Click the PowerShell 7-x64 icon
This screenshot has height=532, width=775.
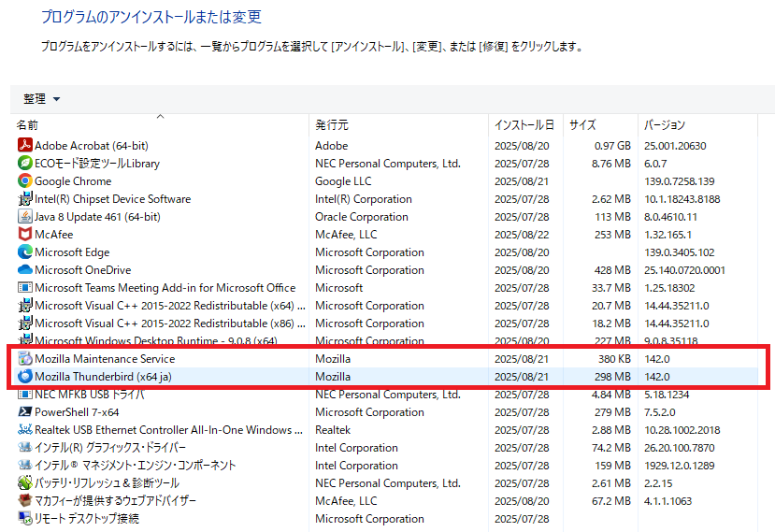tap(25, 412)
